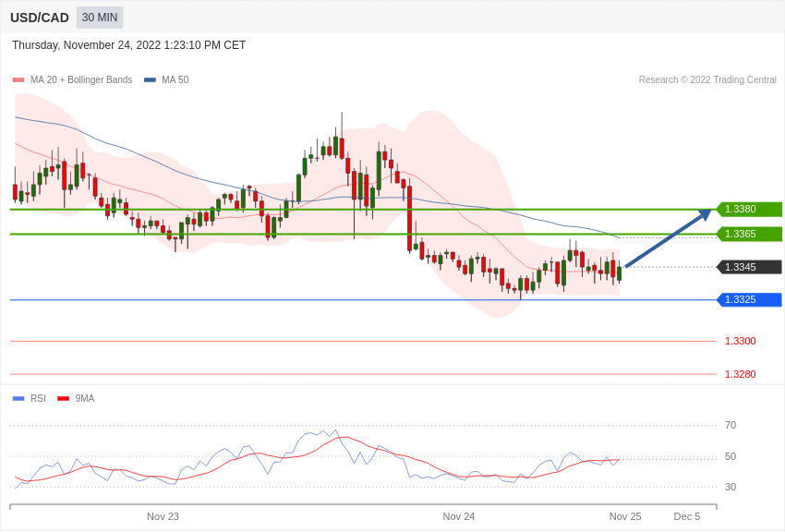Image resolution: width=785 pixels, height=532 pixels.
Task: Click the 1.3345 current price label
Action: click(750, 267)
